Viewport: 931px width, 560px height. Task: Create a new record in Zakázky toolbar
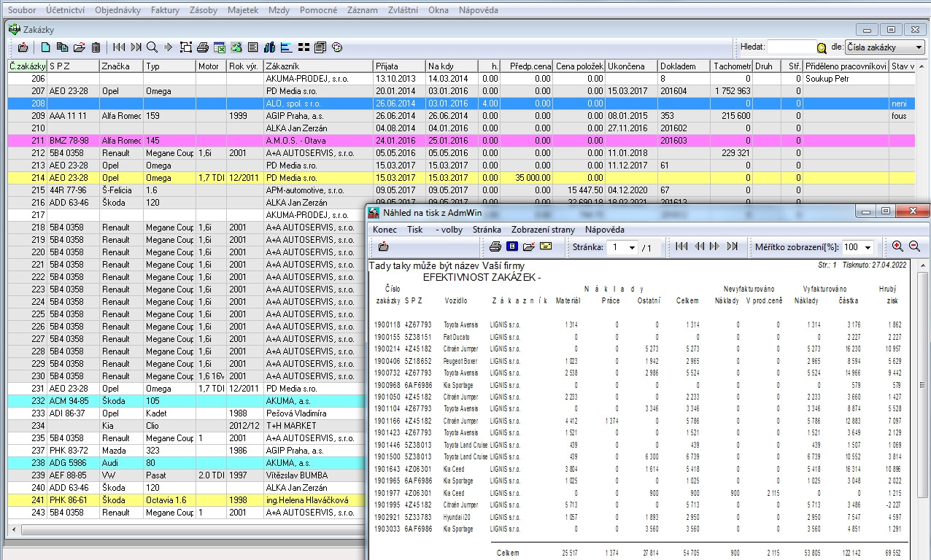(x=45, y=47)
